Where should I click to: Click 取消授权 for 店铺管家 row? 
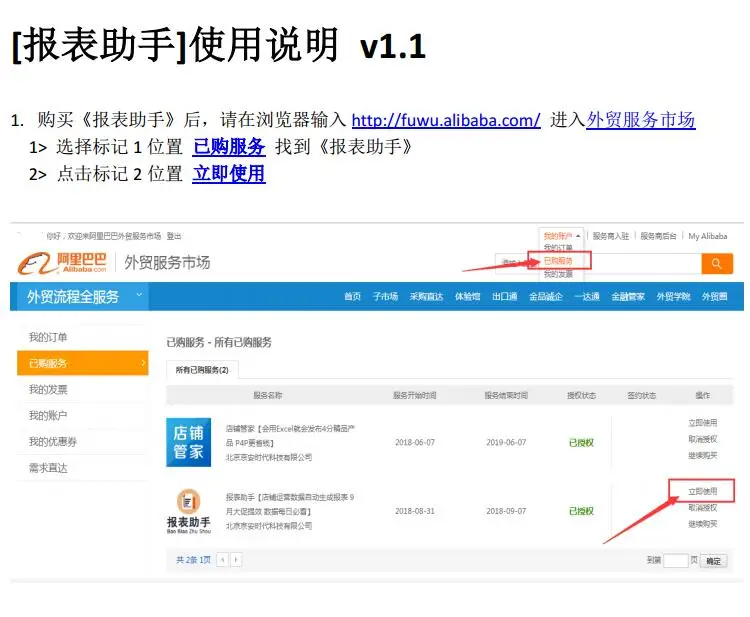point(703,439)
